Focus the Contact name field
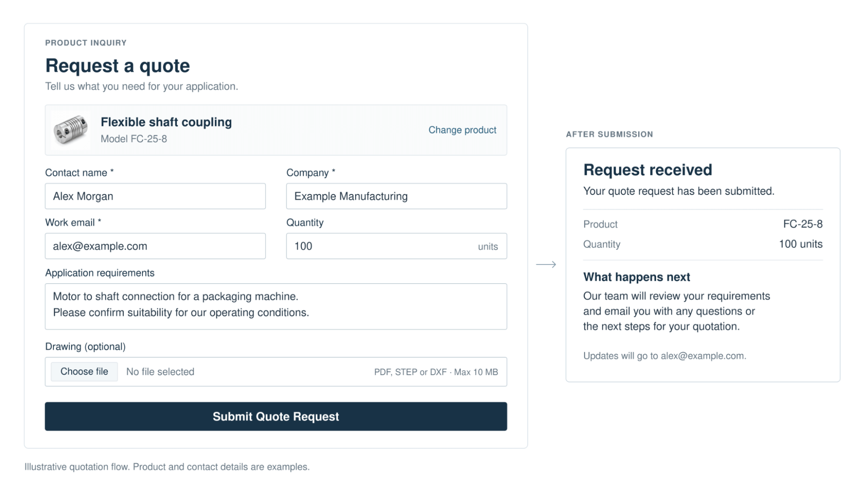868x488 pixels. point(155,196)
